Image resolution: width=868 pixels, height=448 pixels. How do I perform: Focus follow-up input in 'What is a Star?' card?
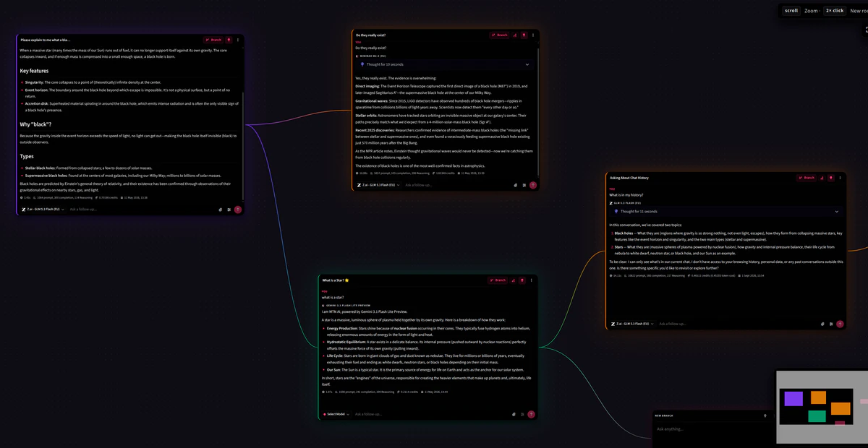[x=432, y=414]
